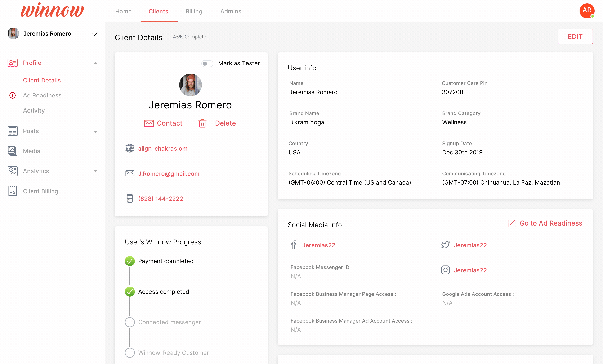This screenshot has height=364, width=603.
Task: Enable the Mark as Tester switch
Action: pyautogui.click(x=207, y=64)
